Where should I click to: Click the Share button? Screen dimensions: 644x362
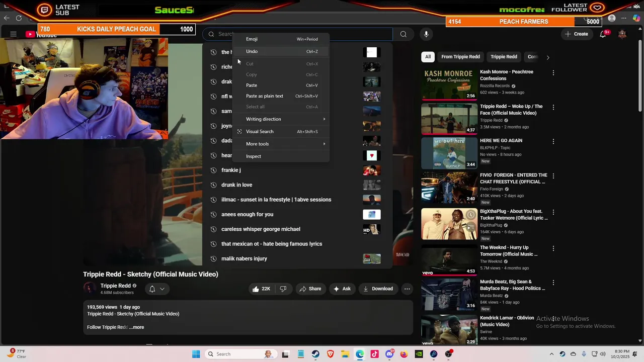[310, 289]
